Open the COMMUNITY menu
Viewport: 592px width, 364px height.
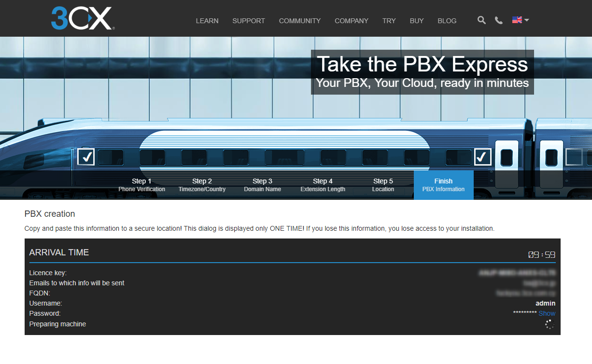coord(300,21)
